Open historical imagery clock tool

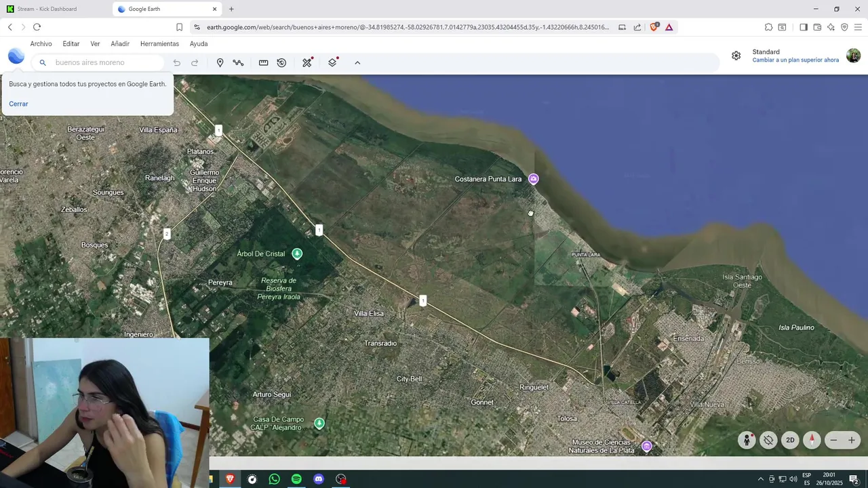coord(281,62)
